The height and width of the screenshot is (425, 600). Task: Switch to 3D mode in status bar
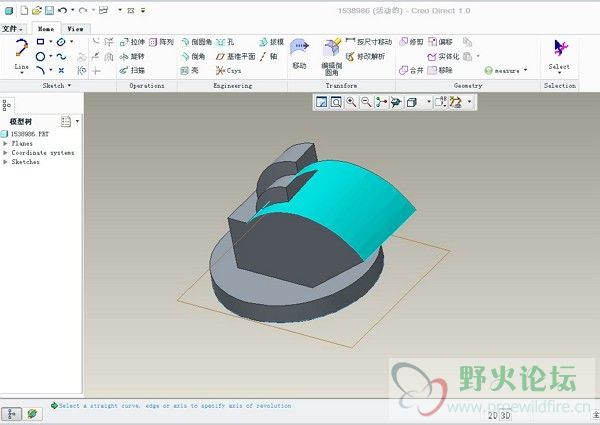(x=505, y=415)
